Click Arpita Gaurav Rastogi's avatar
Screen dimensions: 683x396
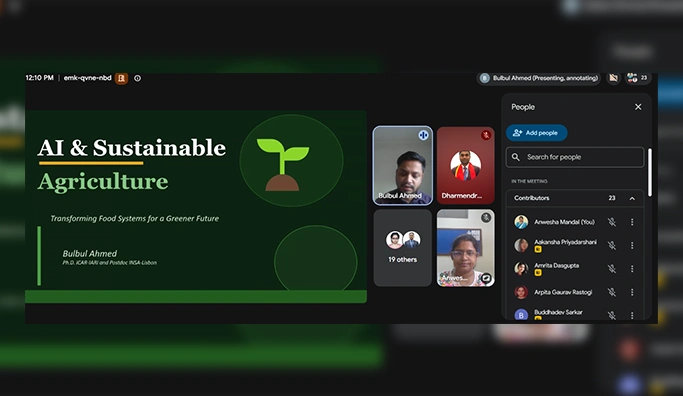521,292
